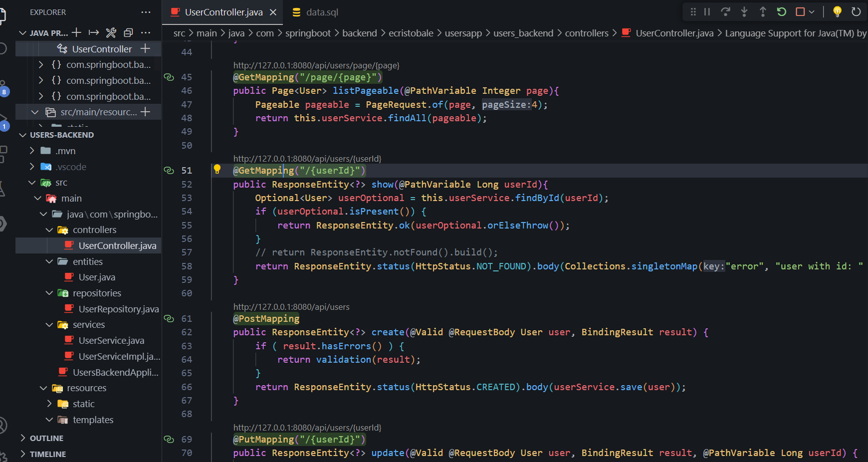Close the UserController.java tab
The height and width of the screenshot is (462, 868).
pos(273,12)
